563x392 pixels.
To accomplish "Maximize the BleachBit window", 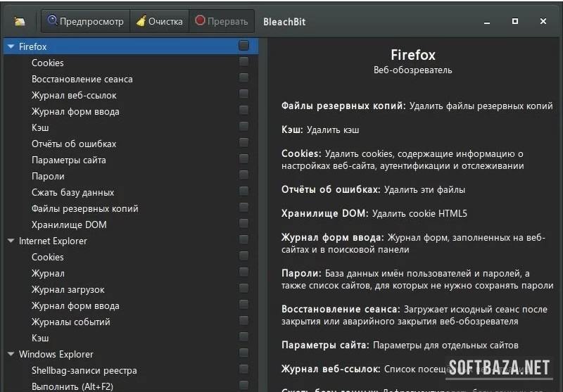I will point(515,21).
